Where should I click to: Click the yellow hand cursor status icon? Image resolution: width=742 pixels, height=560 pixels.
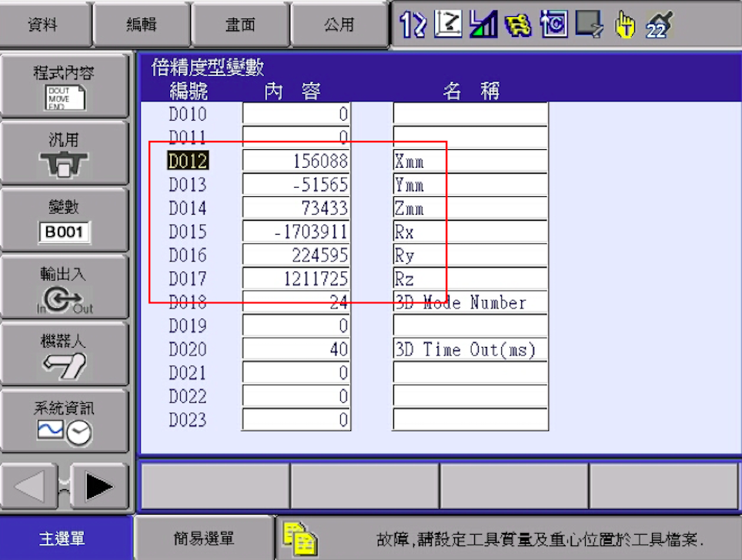(x=625, y=25)
